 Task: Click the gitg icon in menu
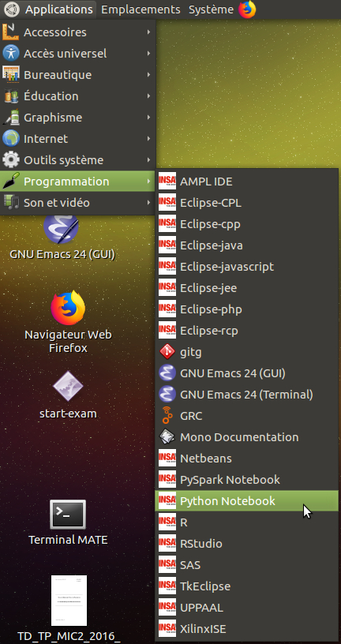pos(167,352)
